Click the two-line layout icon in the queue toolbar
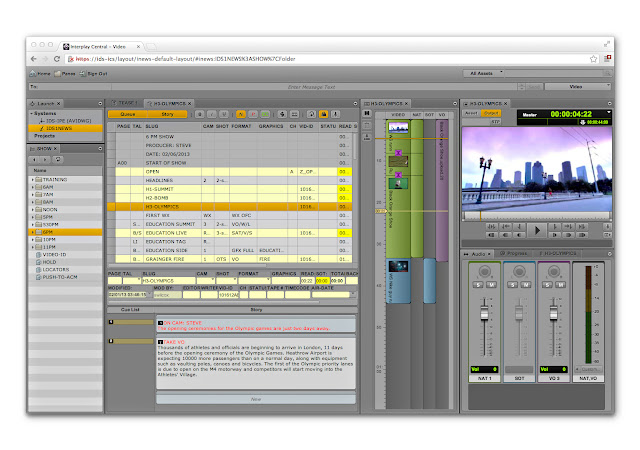The image size is (640, 450). [x=294, y=114]
